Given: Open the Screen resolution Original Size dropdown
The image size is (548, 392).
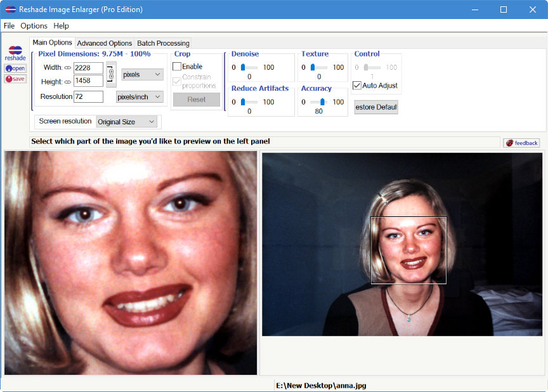Looking at the screenshot, I should tap(127, 121).
